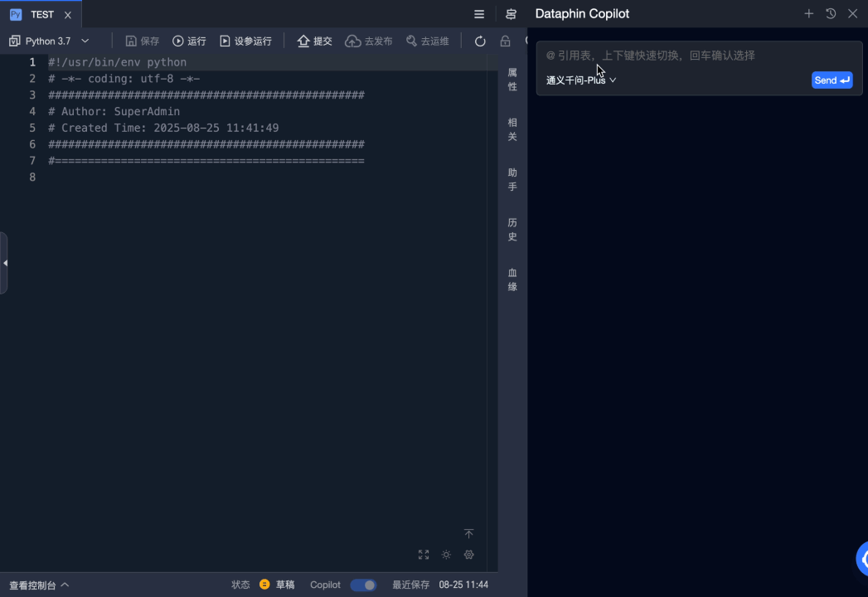
Task: Jump to top with the arrow icon
Action: [469, 533]
